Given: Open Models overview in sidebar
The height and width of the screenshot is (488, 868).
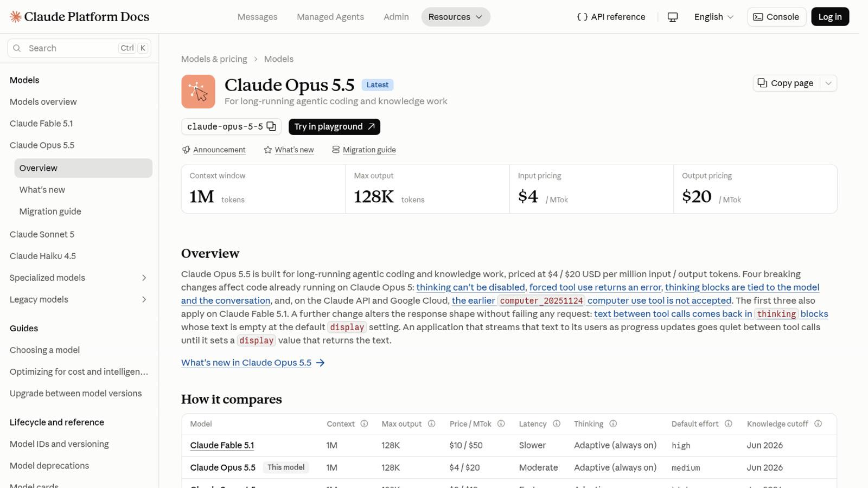Looking at the screenshot, I should tap(43, 102).
